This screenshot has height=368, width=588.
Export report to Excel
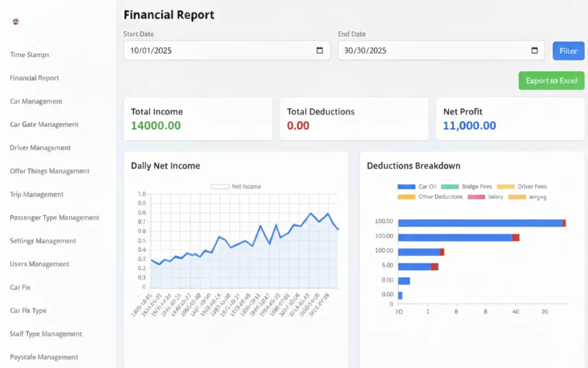tap(551, 80)
